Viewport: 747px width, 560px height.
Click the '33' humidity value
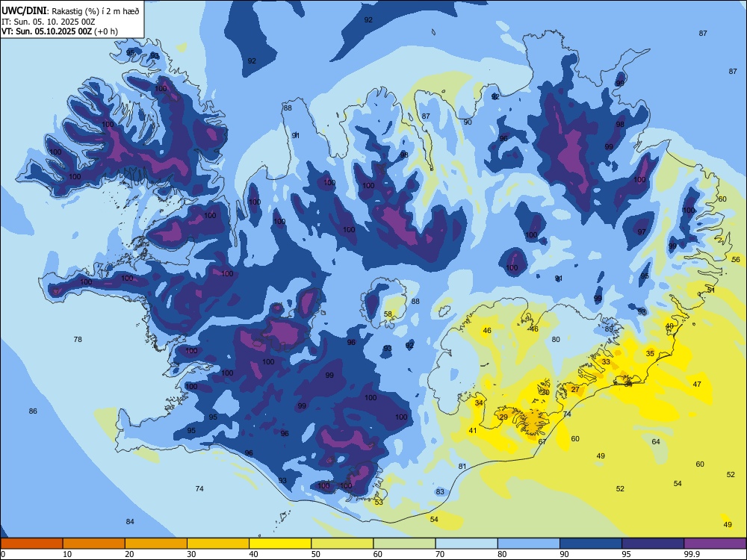coord(606,362)
